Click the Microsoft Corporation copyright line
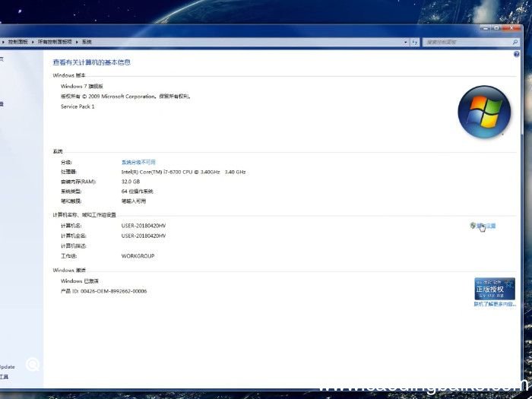The image size is (532, 399). tap(126, 97)
